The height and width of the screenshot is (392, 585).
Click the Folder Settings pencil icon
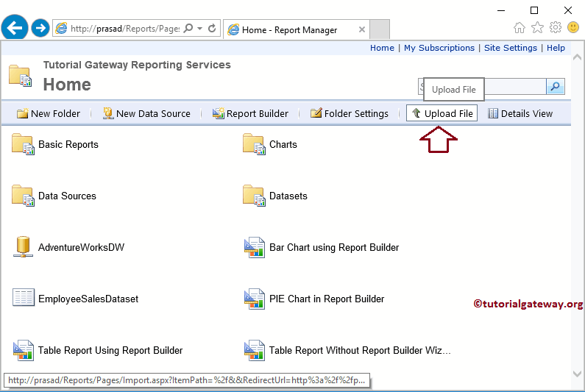316,113
